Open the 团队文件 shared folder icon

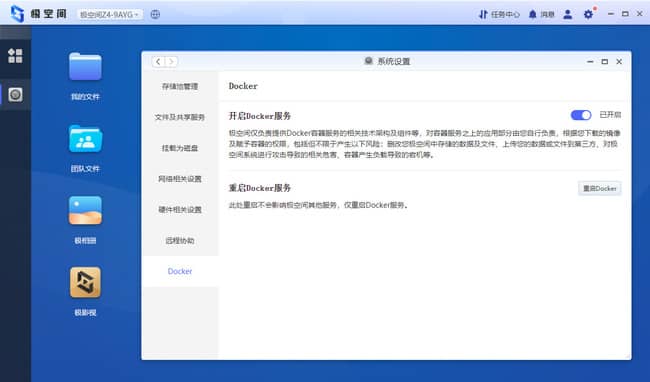click(85, 139)
